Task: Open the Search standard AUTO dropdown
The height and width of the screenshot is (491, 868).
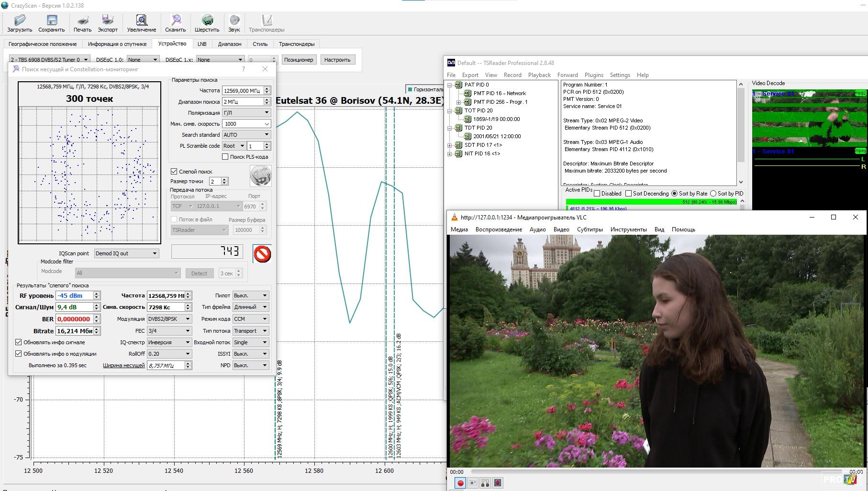Action: [x=246, y=135]
